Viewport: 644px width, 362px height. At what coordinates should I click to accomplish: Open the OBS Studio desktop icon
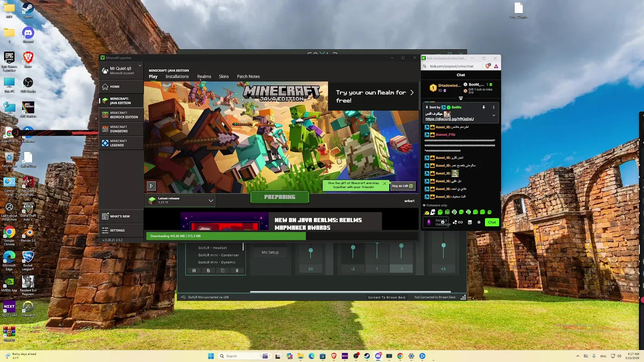(28, 84)
